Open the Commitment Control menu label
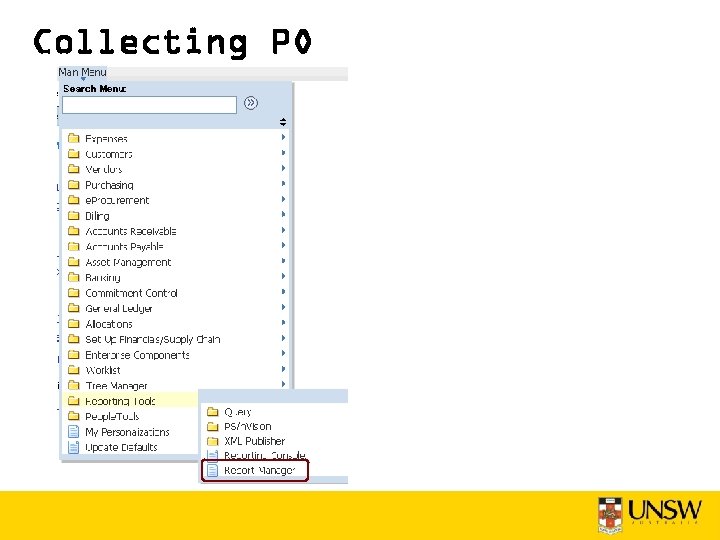The image size is (720, 540). tap(131, 293)
